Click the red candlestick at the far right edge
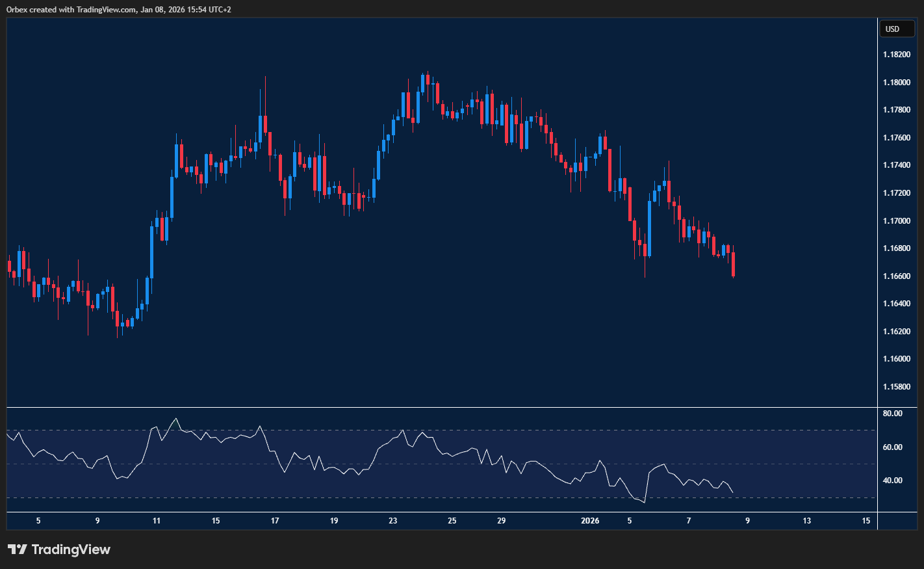This screenshot has width=924, height=569. point(733,263)
